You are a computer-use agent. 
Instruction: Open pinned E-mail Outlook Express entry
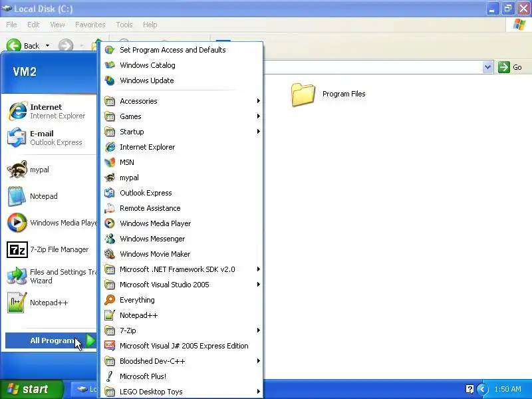tap(51, 138)
